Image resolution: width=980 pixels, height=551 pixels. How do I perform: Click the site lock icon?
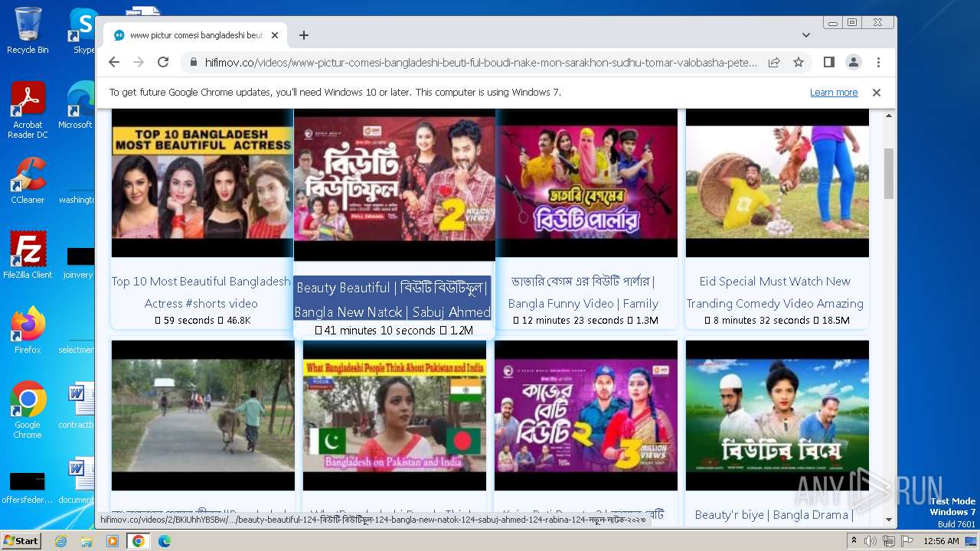194,62
